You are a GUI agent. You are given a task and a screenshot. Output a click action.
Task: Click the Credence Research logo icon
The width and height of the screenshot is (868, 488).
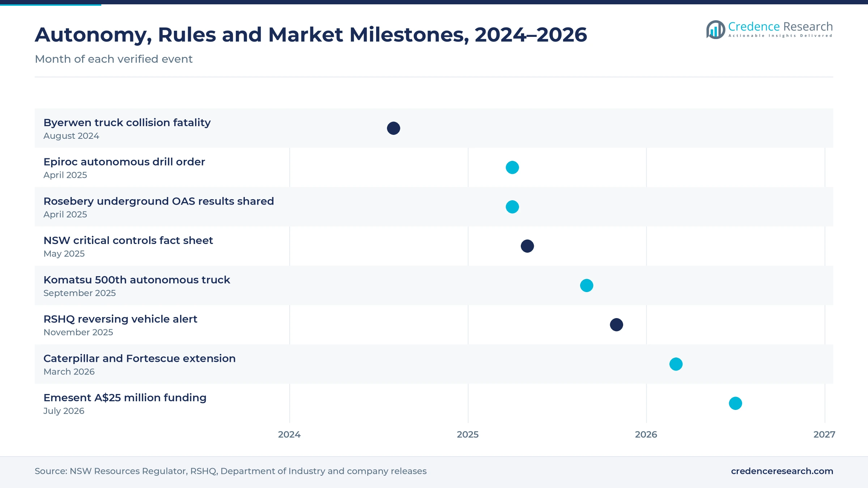(716, 30)
